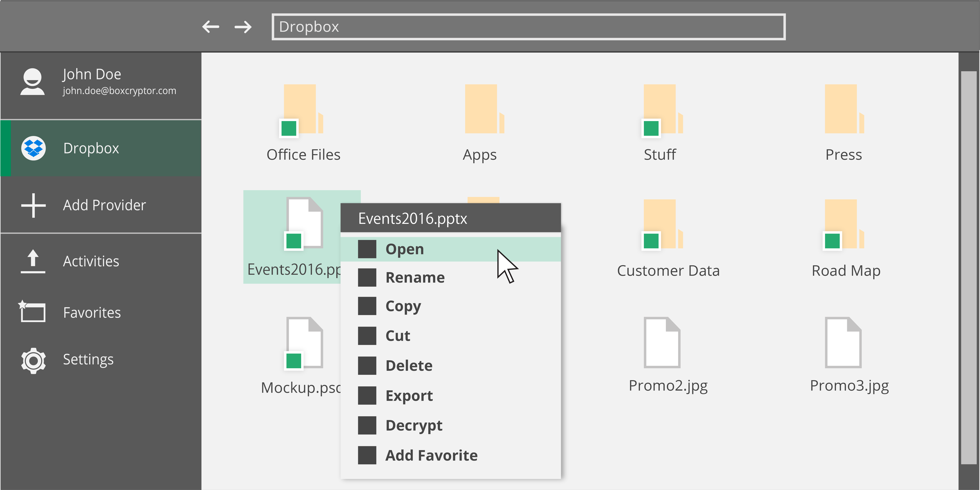Viewport: 980px width, 490px height.
Task: Select the Promo3.jpg file
Action: 843,342
